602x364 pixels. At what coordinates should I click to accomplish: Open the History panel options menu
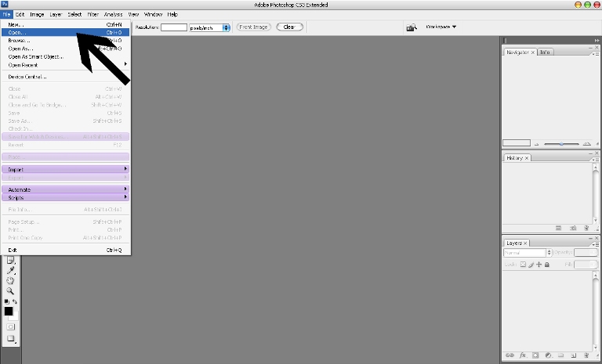click(x=596, y=160)
